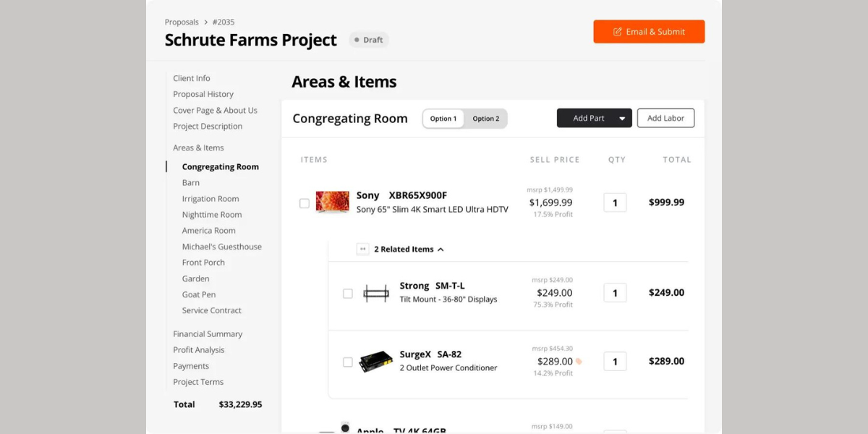Click the SurgeX SA-82 quantity field

615,361
